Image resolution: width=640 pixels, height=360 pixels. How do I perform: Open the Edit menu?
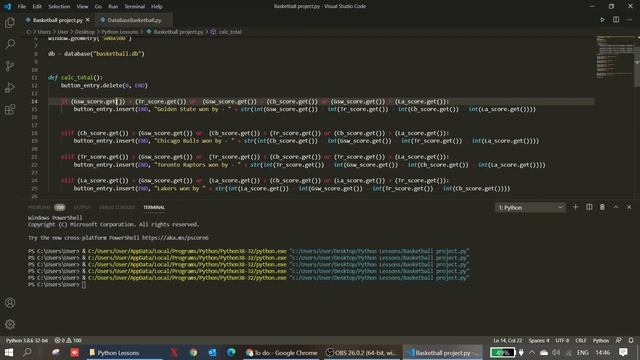37,6
